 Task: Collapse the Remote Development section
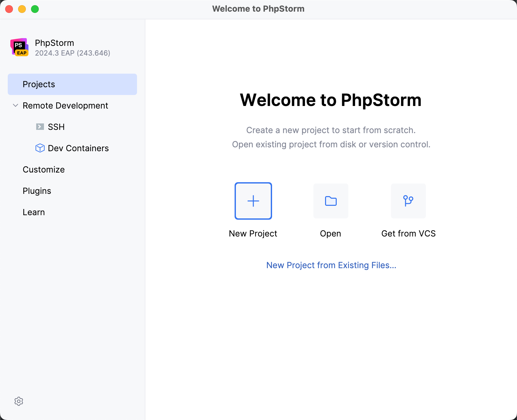tap(15, 105)
